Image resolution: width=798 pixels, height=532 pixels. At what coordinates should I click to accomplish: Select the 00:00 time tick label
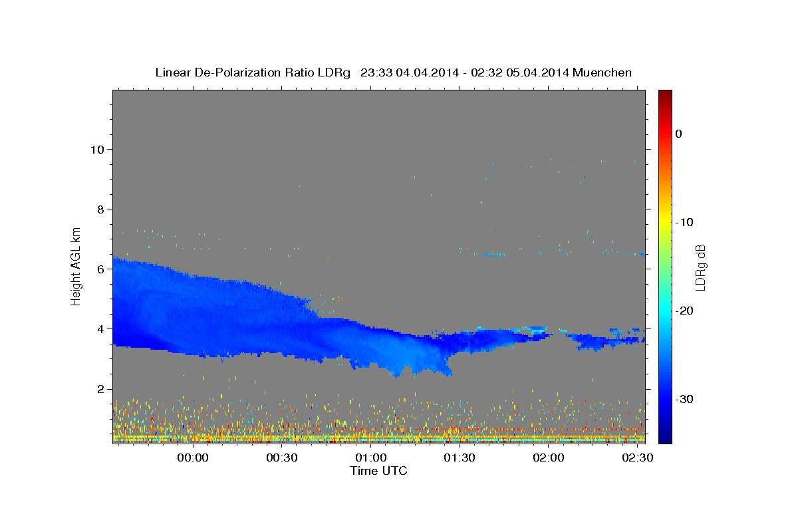coord(194,458)
